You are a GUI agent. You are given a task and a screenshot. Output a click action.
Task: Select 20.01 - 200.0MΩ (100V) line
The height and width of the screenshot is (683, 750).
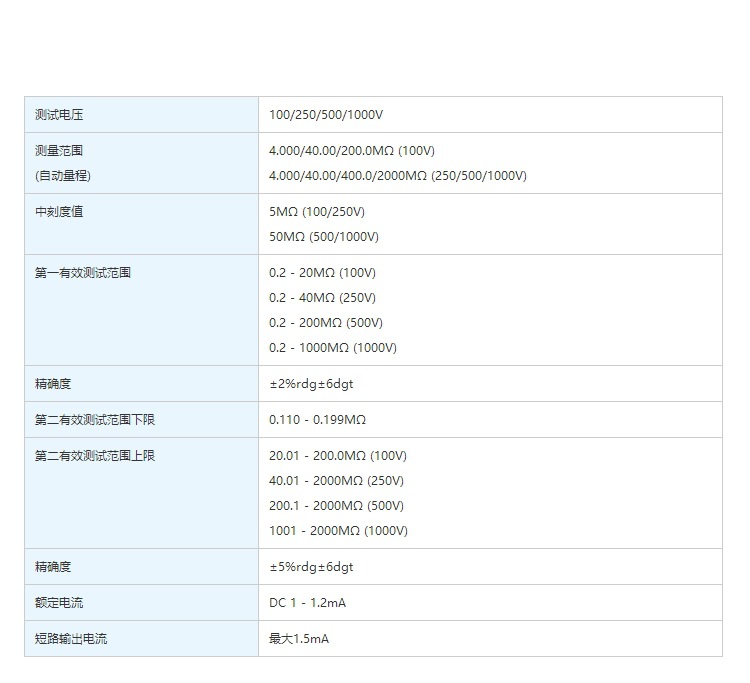tap(338, 455)
